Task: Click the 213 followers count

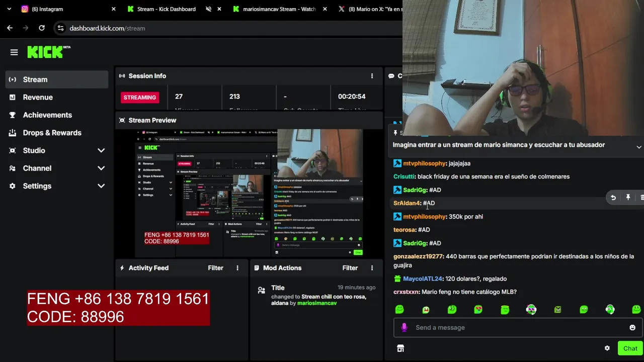Action: tap(234, 97)
